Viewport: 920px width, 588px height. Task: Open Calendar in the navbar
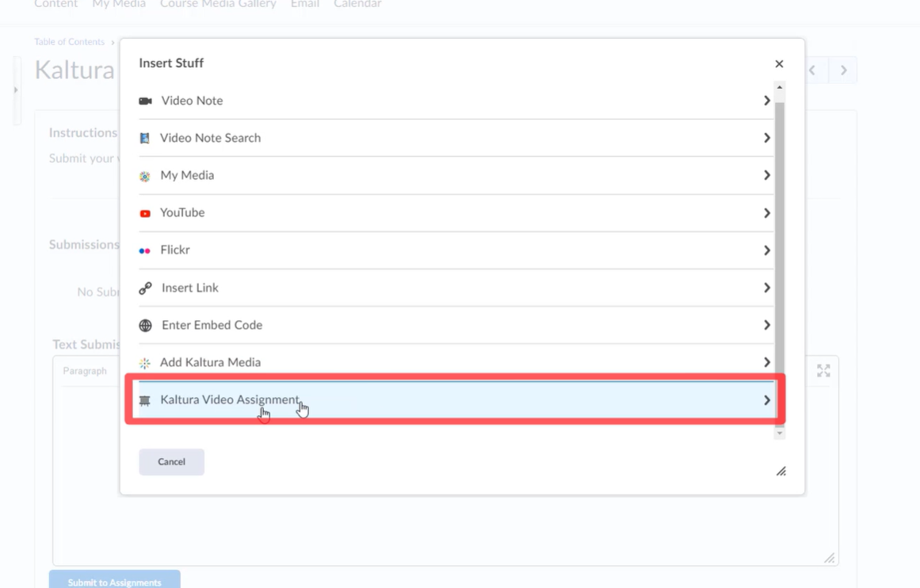[357, 4]
